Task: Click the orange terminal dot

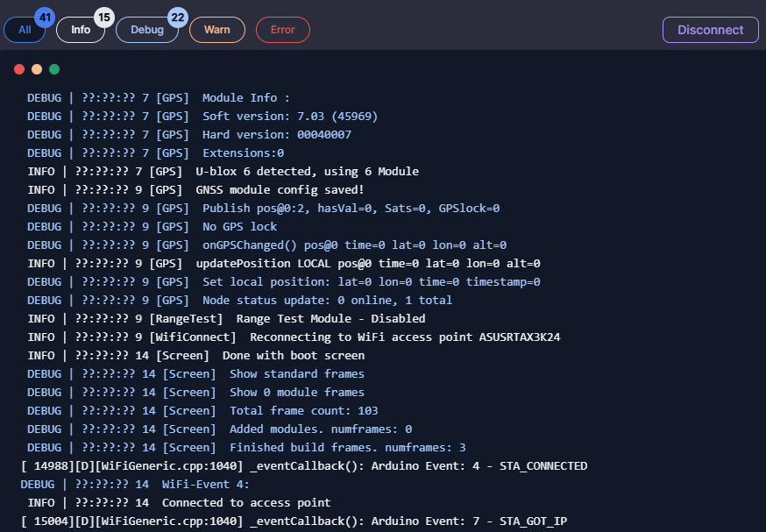Action: [x=37, y=69]
